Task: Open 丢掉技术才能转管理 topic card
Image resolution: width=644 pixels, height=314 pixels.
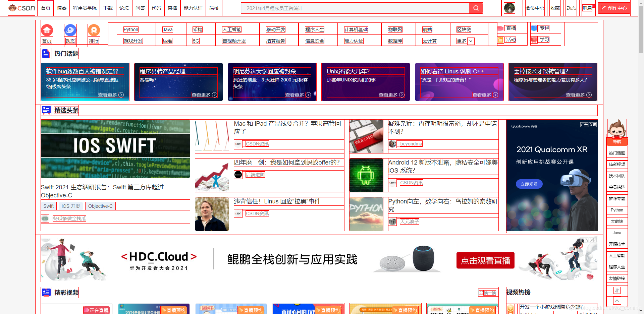Action: click(553, 82)
